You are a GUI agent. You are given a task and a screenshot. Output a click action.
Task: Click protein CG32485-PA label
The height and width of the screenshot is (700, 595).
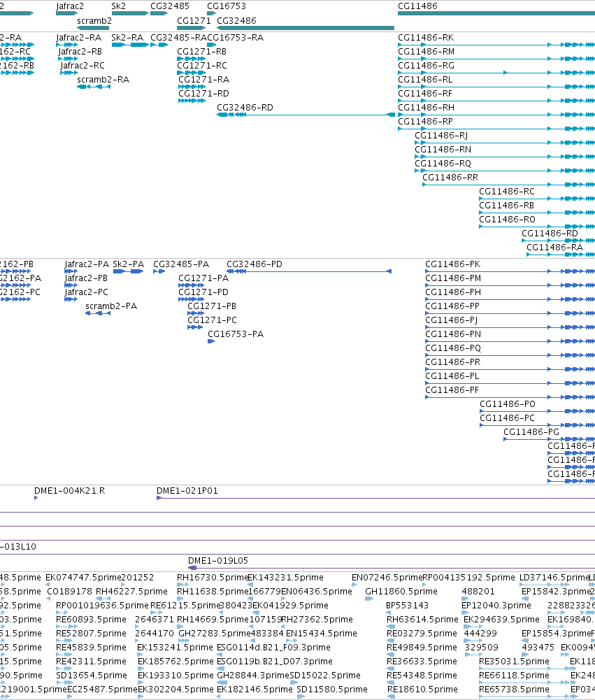coord(181,264)
